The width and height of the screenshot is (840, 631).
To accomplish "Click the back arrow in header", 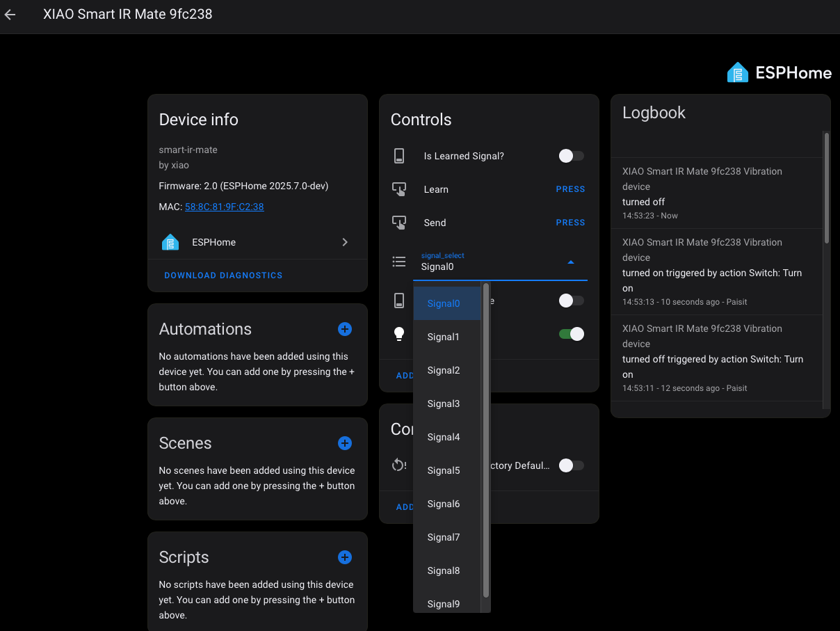I will click(10, 15).
